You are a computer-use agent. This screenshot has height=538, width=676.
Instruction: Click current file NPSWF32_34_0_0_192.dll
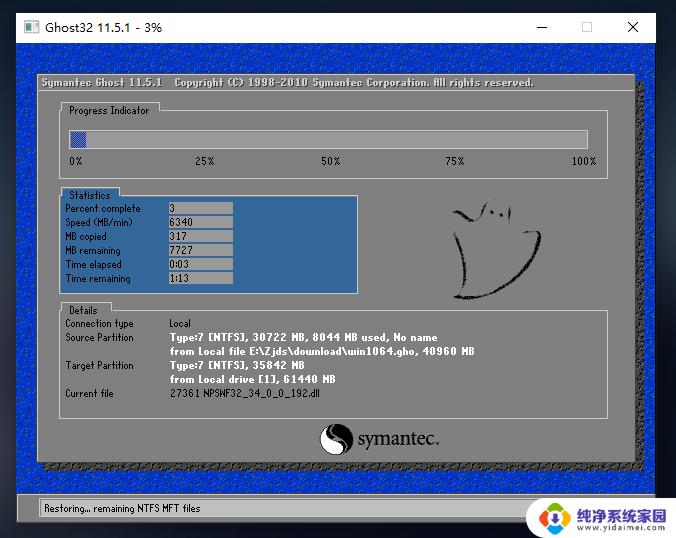[x=244, y=394]
